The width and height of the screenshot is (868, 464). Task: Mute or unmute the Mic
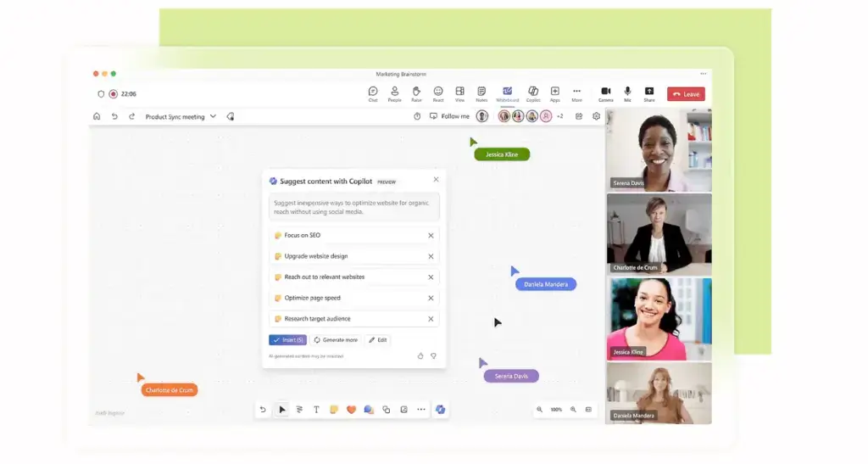[627, 93]
